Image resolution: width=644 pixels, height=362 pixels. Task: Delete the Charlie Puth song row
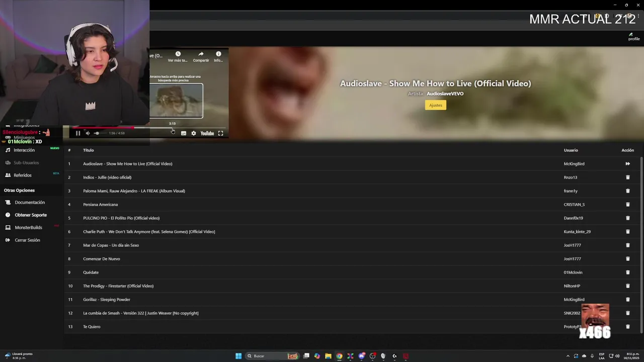pyautogui.click(x=627, y=231)
